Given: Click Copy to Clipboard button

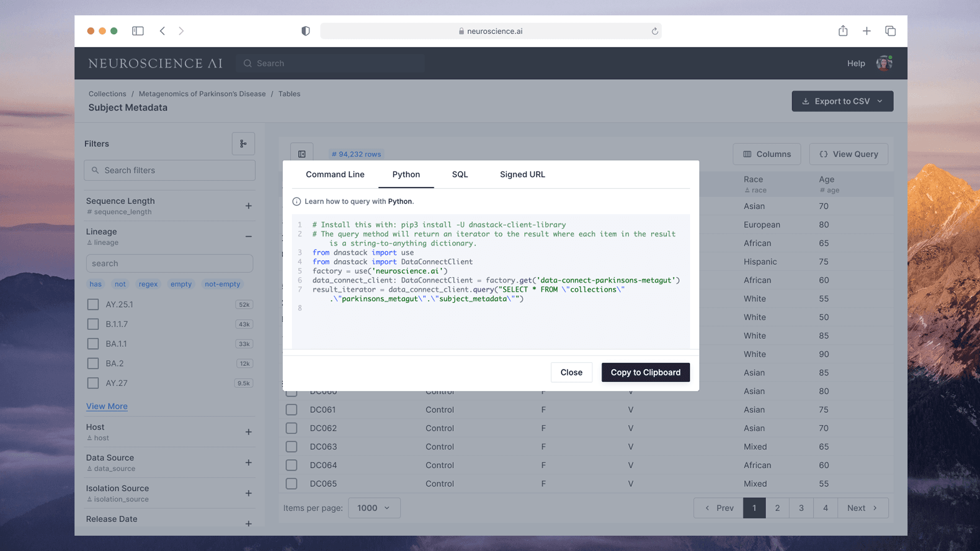Looking at the screenshot, I should [x=646, y=372].
